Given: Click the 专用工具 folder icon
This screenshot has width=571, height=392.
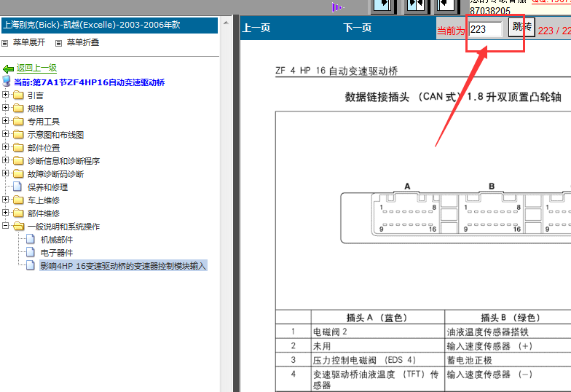Looking at the screenshot, I should [18, 122].
